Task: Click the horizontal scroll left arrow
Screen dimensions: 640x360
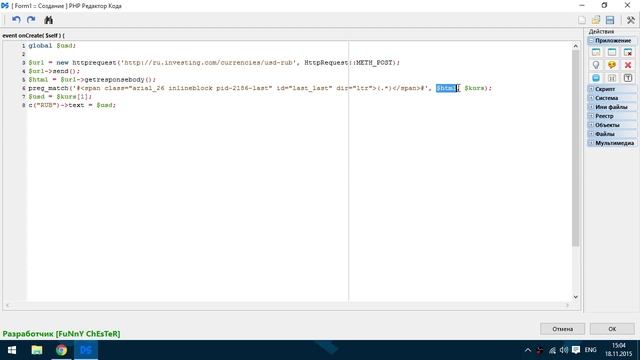Action: coord(8,305)
